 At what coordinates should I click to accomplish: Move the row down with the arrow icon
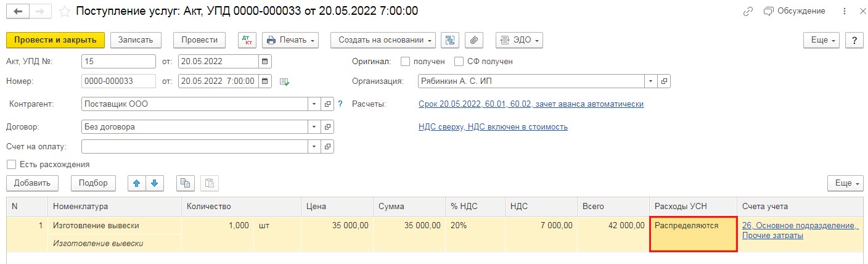point(154,183)
